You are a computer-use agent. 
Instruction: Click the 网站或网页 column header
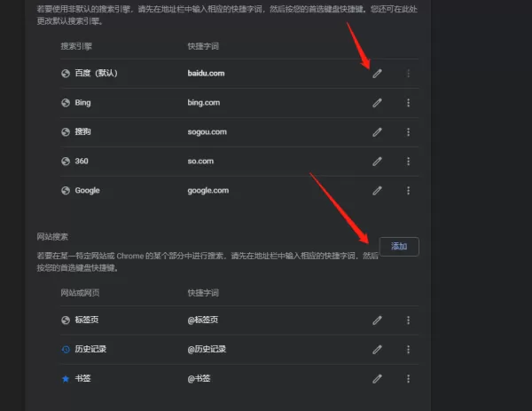click(80, 293)
